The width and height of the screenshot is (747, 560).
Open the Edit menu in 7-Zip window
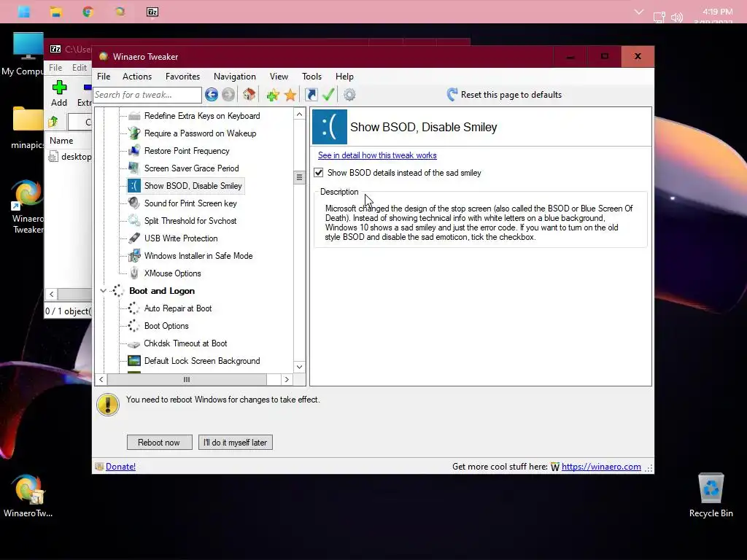79,68
